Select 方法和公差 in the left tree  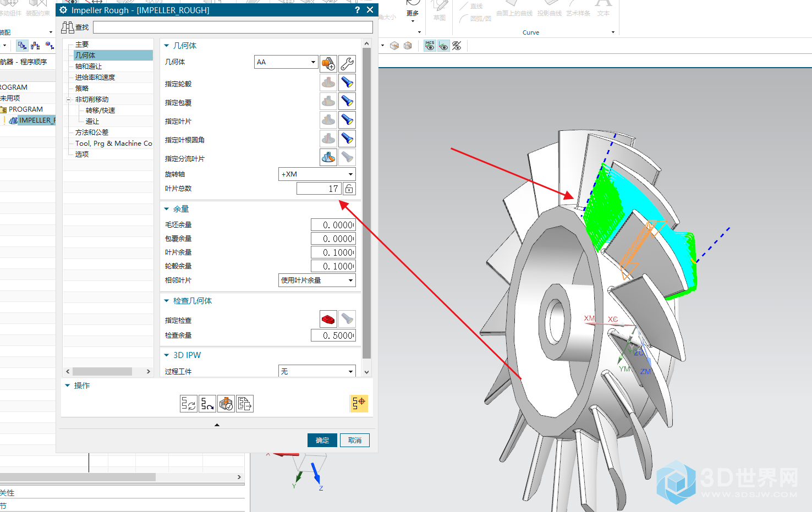[92, 133]
